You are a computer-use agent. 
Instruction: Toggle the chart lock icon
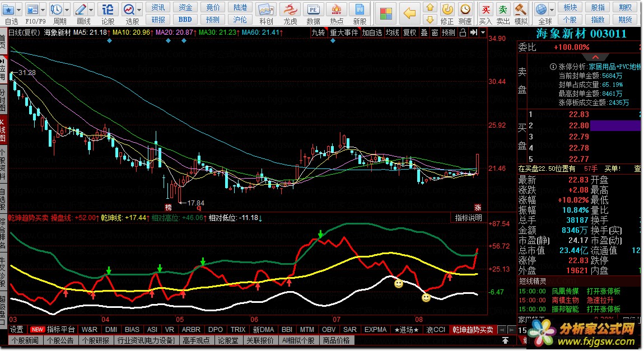coord(463,32)
